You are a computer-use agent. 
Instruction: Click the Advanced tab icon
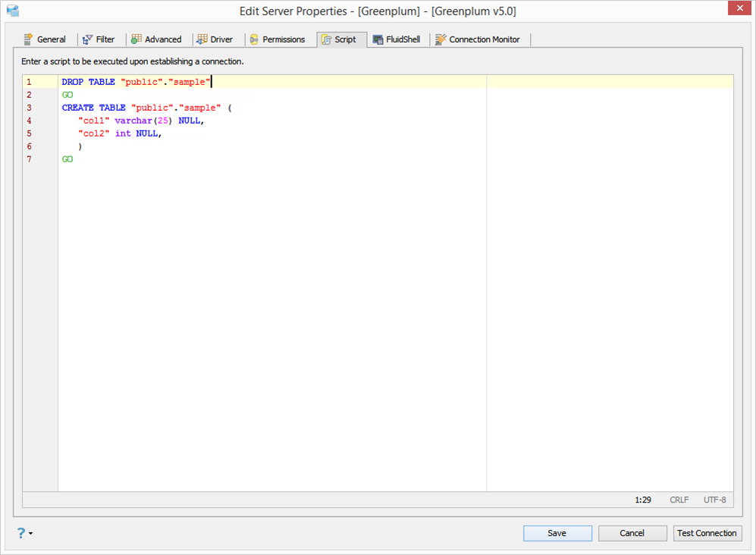136,39
